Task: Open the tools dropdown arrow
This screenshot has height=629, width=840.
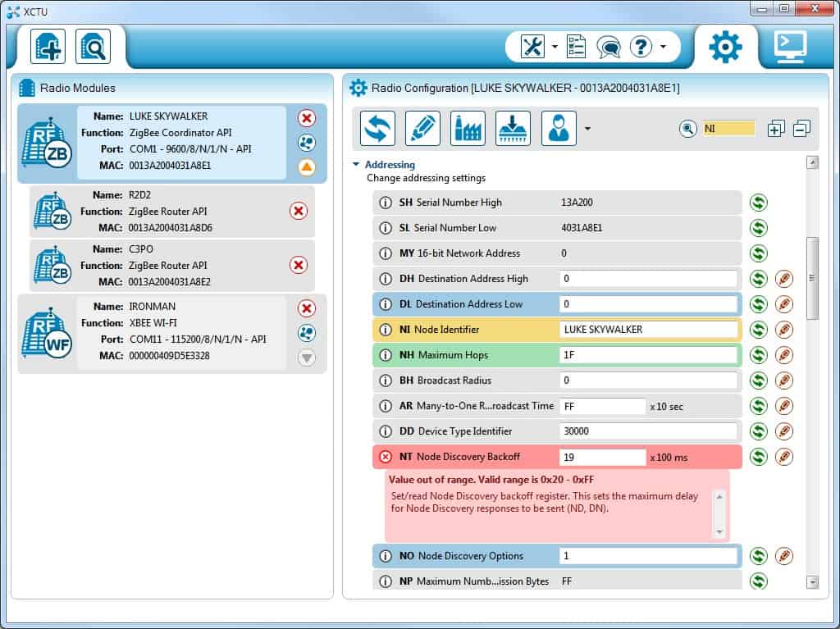Action: tap(555, 47)
